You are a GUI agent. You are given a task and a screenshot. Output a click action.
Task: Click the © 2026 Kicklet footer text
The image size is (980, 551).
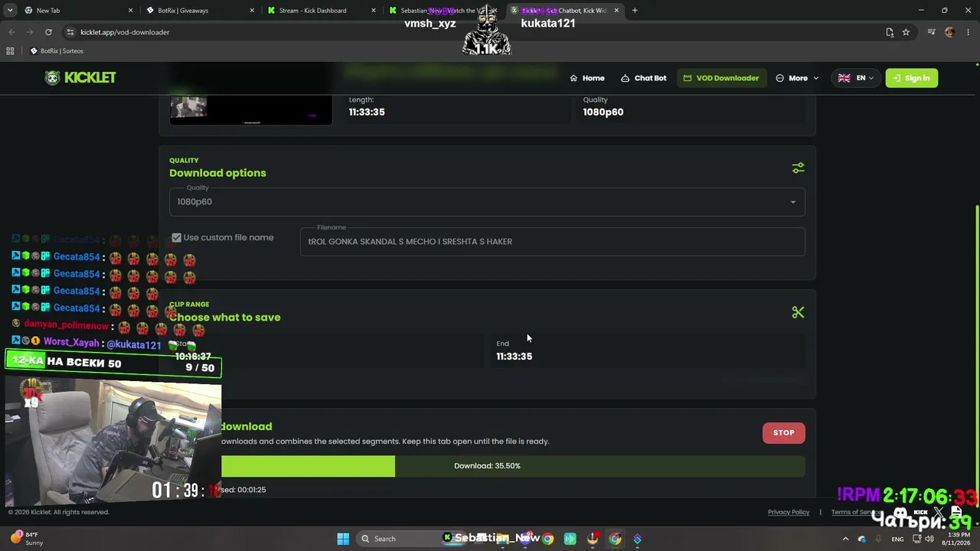click(59, 512)
